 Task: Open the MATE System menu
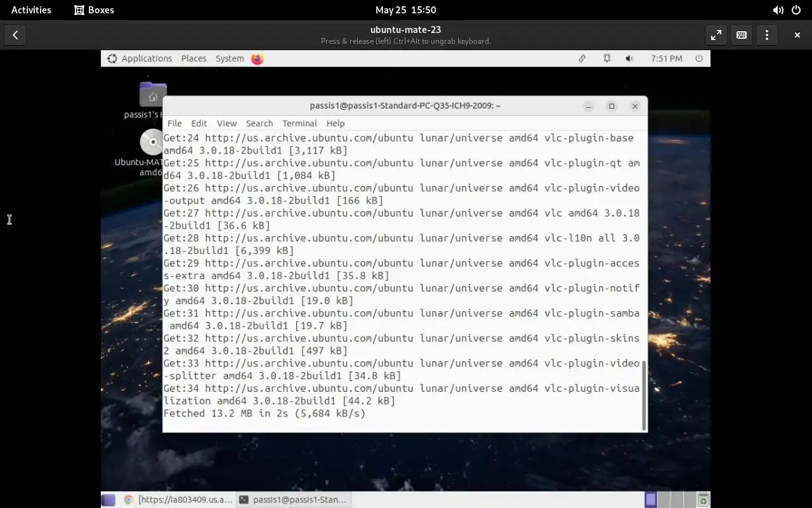tap(230, 58)
